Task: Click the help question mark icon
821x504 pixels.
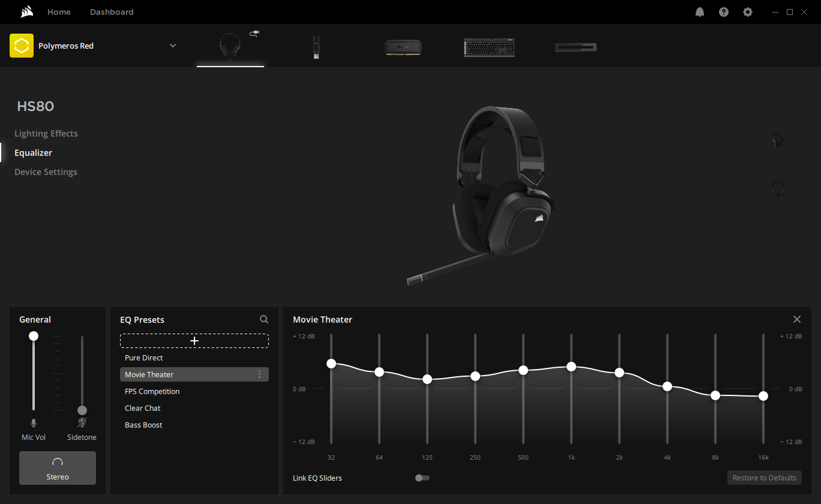Action: coord(724,12)
